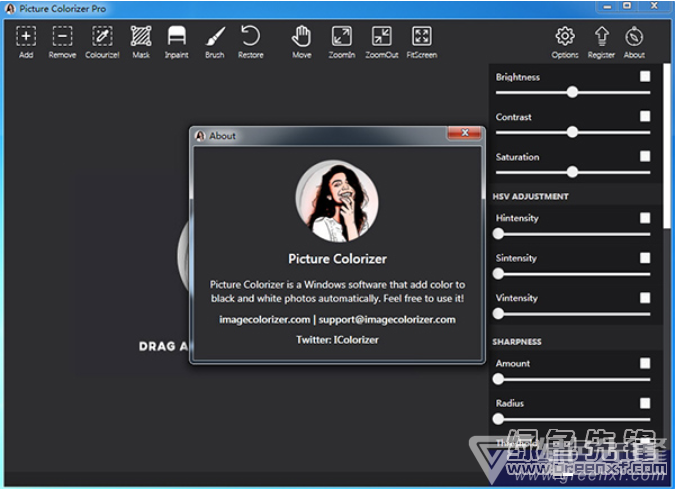The height and width of the screenshot is (489, 676).
Task: Click the woman portrait logo in About
Action: [x=337, y=201]
